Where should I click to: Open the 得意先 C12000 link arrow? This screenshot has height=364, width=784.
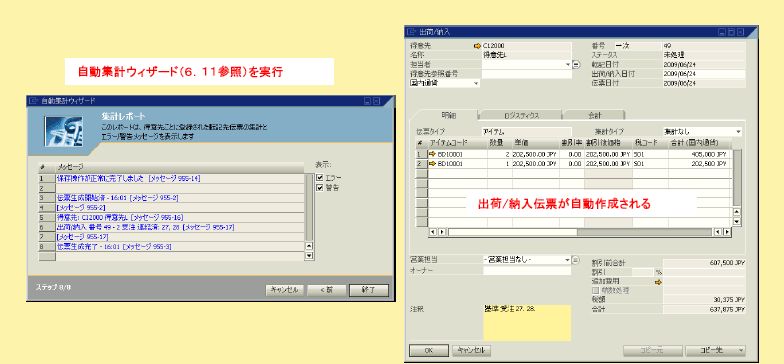(x=477, y=46)
